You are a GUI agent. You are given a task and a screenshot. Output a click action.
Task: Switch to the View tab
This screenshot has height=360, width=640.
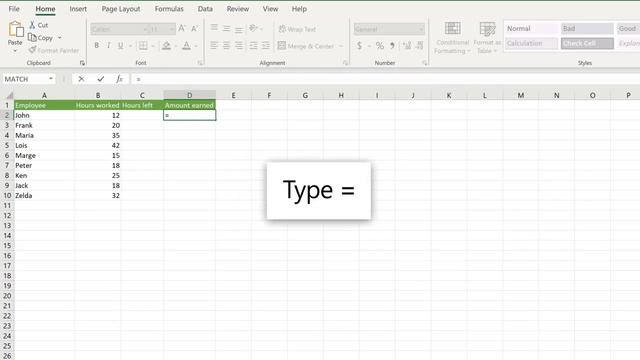click(270, 9)
